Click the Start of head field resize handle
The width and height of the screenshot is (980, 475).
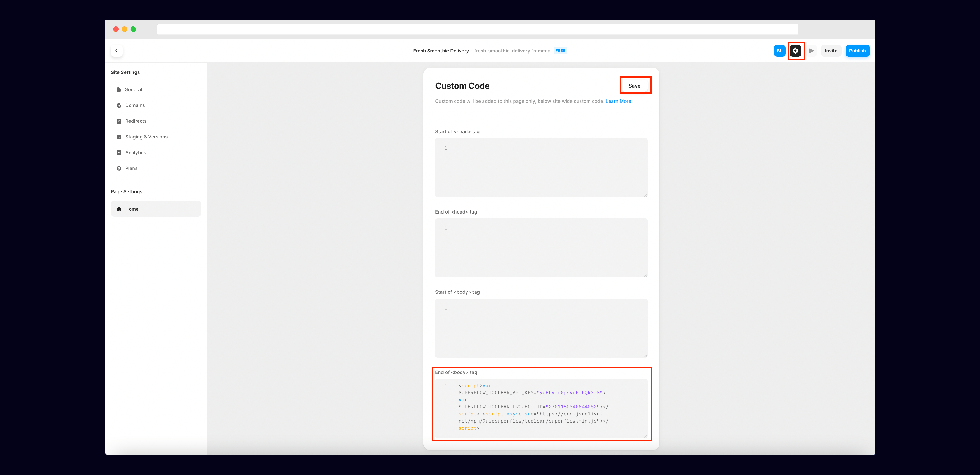point(645,195)
